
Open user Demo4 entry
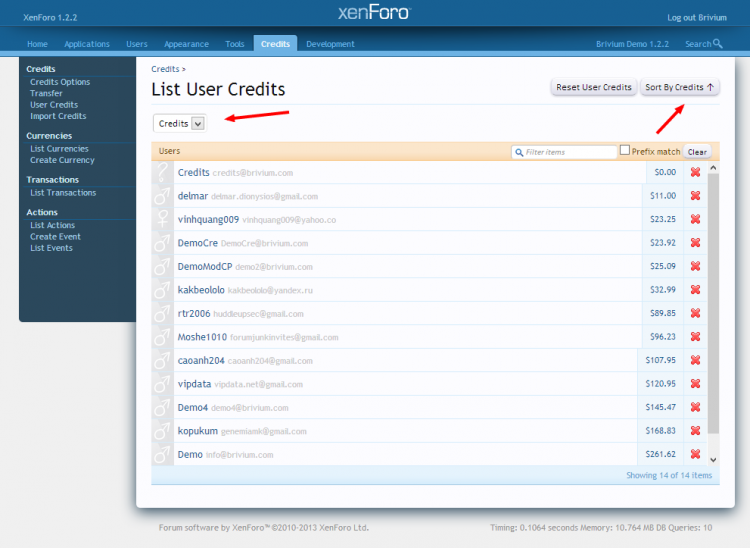click(x=193, y=407)
